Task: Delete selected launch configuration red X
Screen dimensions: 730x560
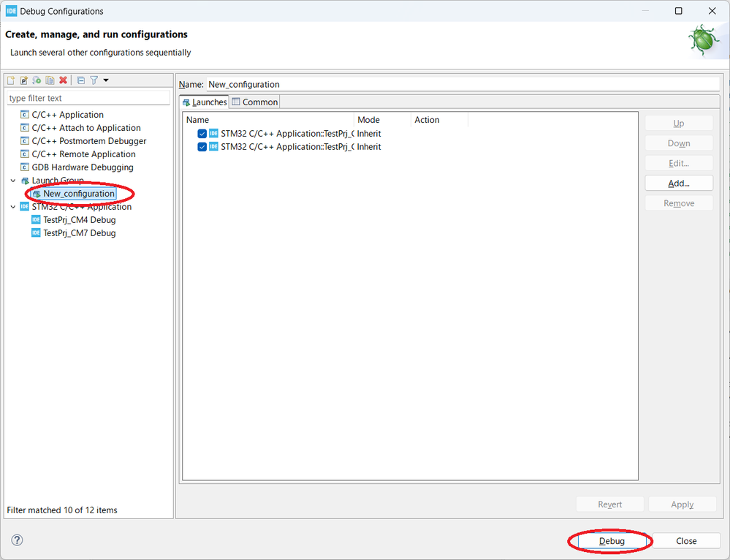Action: point(63,80)
